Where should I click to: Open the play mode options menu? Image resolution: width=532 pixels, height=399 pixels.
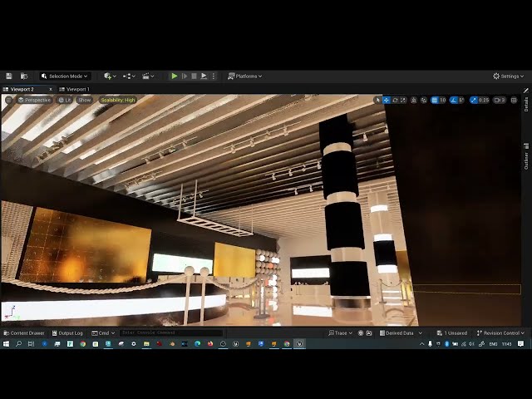pyautogui.click(x=214, y=76)
